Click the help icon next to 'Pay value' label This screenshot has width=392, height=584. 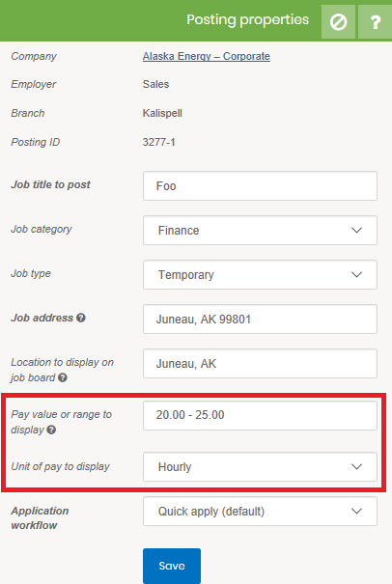[51, 430]
